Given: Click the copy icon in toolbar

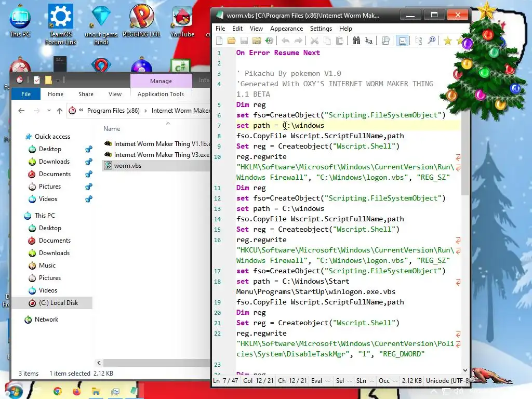Looking at the screenshot, I should pyautogui.click(x=327, y=41).
